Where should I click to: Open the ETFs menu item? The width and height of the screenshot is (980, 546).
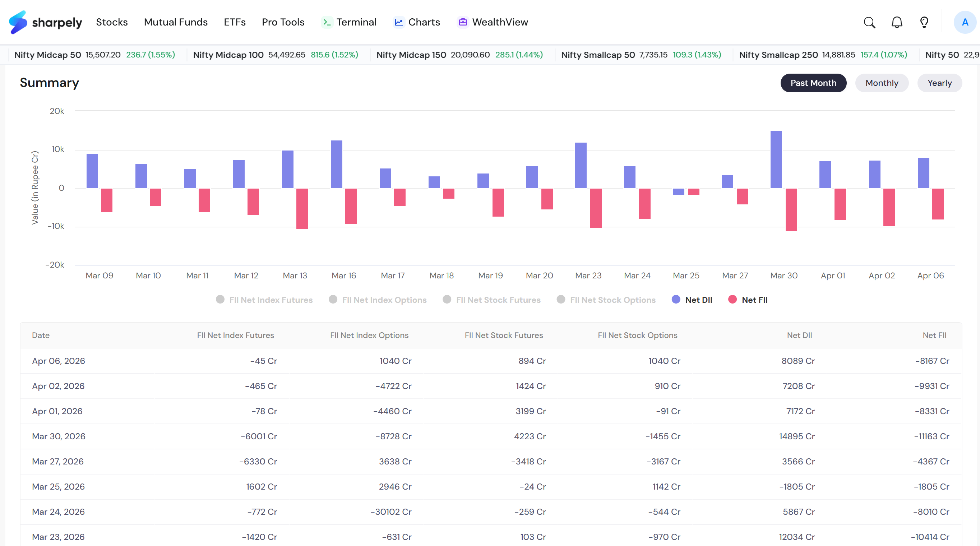coord(235,22)
